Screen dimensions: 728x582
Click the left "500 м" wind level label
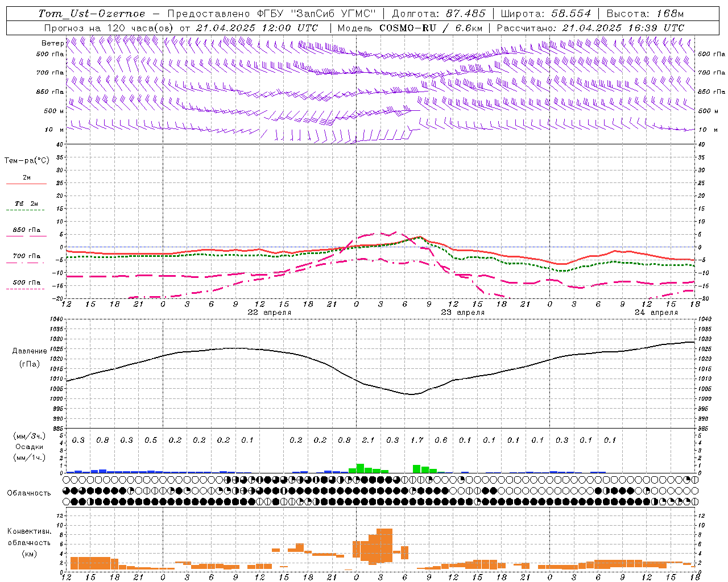coord(54,111)
